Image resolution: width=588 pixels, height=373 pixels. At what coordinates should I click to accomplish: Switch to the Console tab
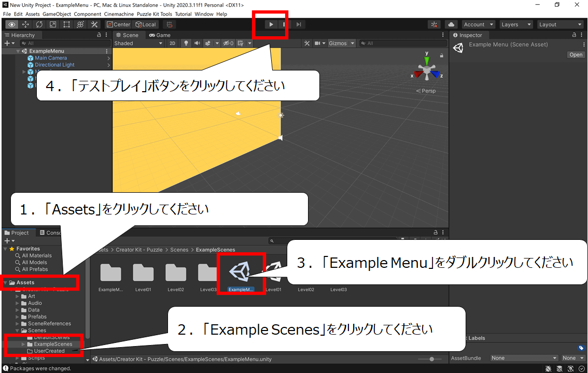tap(50, 233)
